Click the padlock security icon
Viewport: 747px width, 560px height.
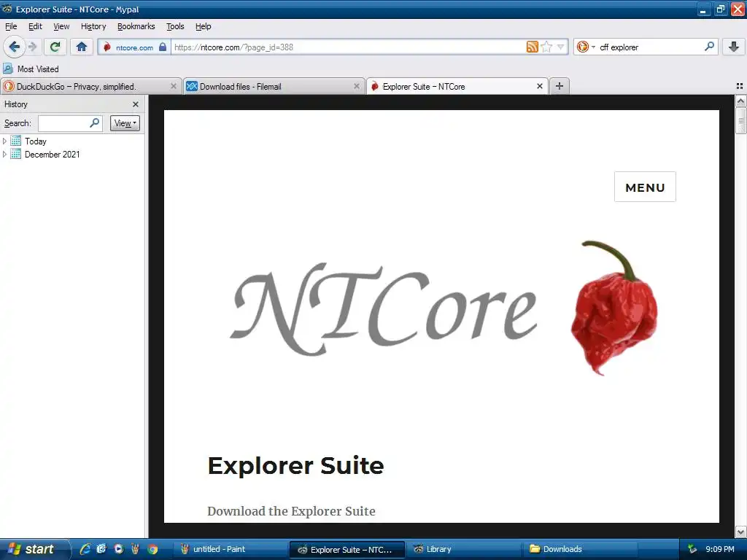[x=163, y=47]
